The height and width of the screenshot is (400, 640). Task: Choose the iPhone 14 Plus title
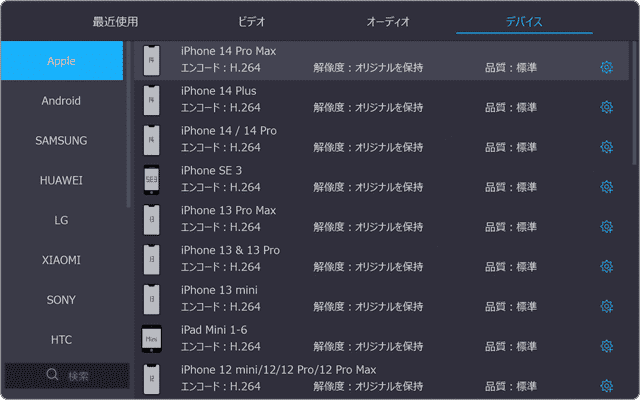coord(219,91)
